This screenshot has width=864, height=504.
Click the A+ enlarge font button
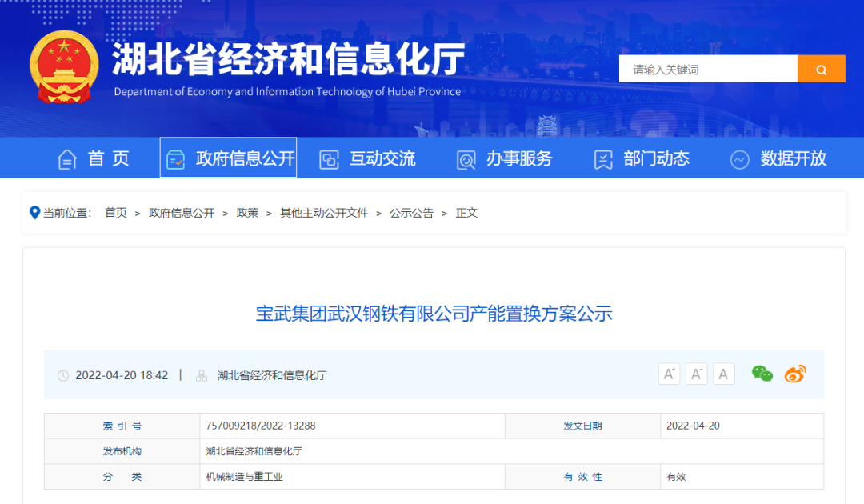(x=669, y=373)
